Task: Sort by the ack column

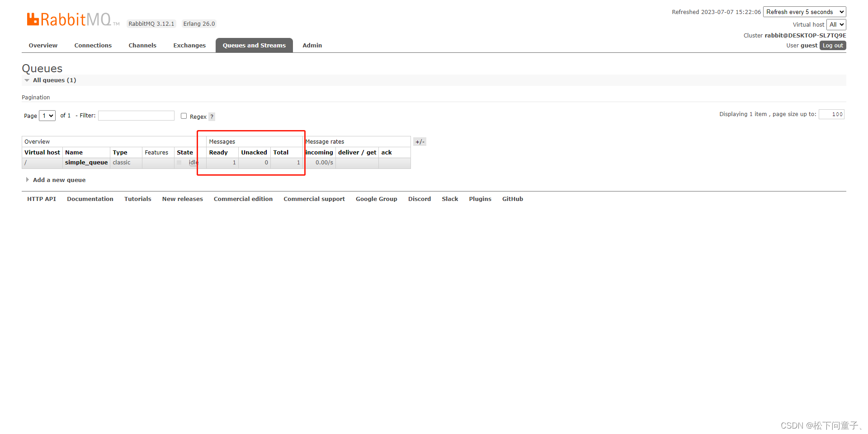Action: click(x=387, y=153)
